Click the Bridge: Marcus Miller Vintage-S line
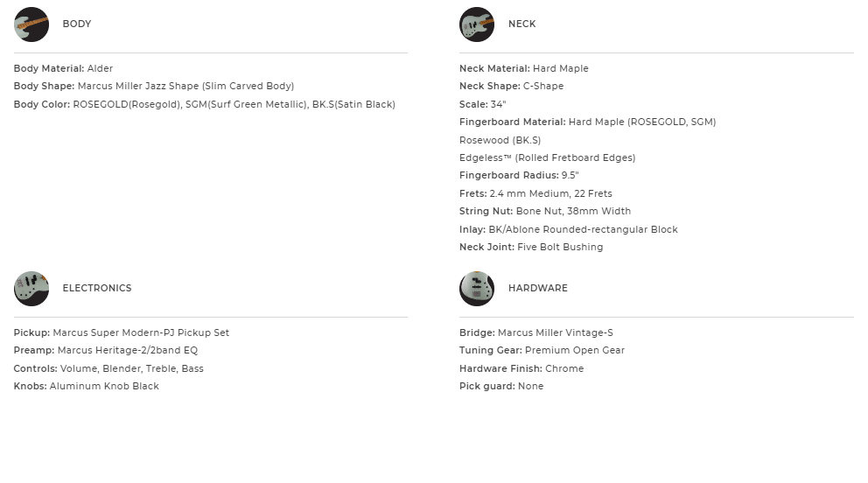This screenshot has width=868, height=483. [x=536, y=333]
